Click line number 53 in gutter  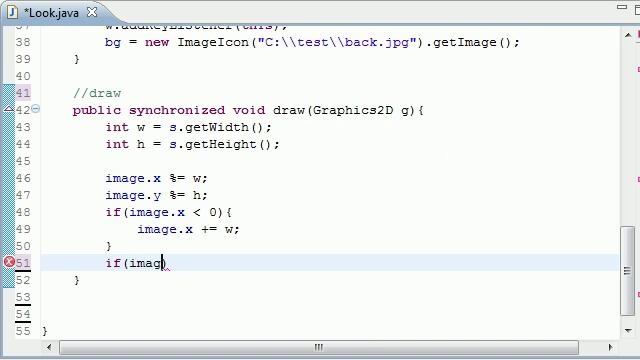point(23,297)
